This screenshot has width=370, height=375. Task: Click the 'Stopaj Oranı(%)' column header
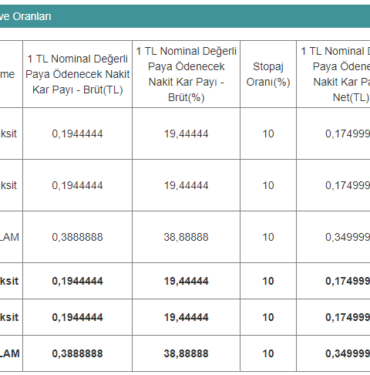(x=268, y=74)
